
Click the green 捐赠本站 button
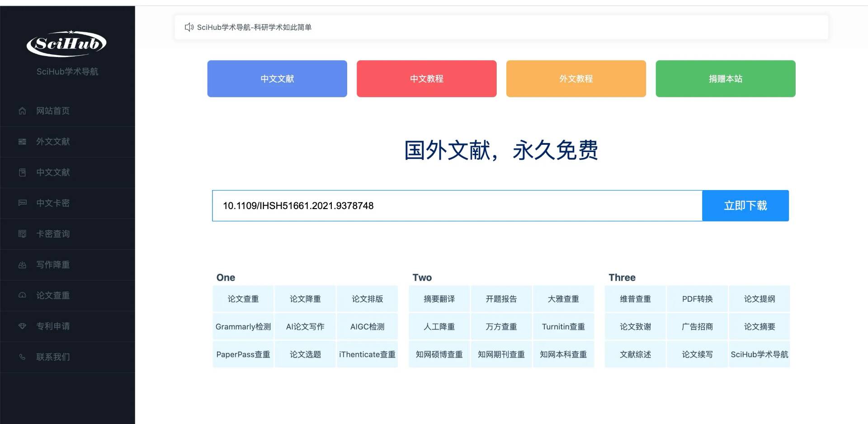(x=726, y=79)
